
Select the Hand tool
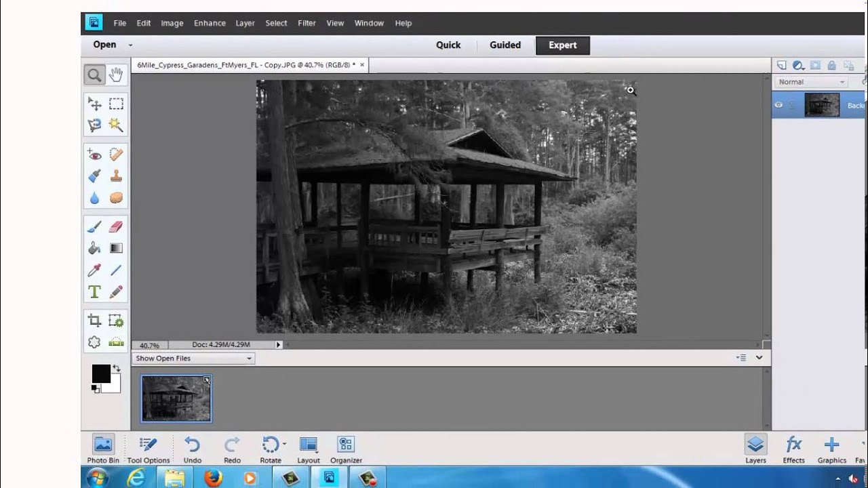point(116,75)
